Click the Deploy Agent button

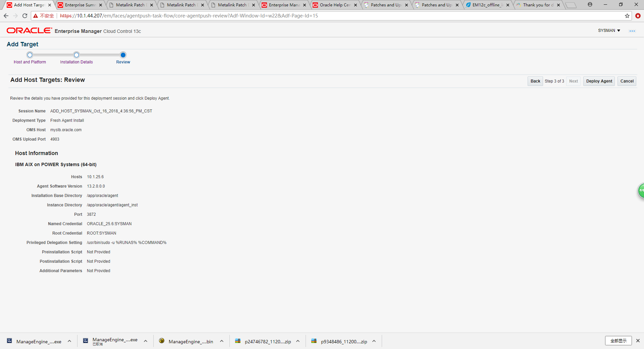coord(599,81)
